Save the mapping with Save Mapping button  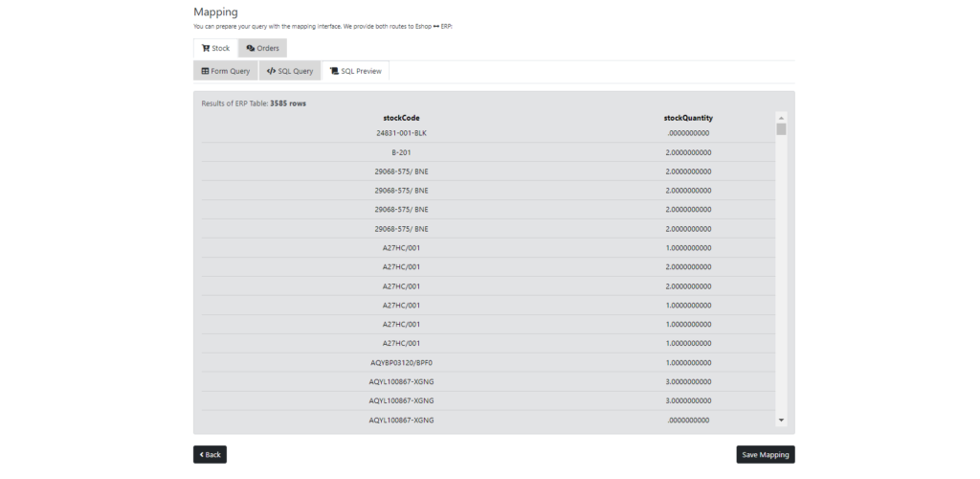(x=765, y=455)
